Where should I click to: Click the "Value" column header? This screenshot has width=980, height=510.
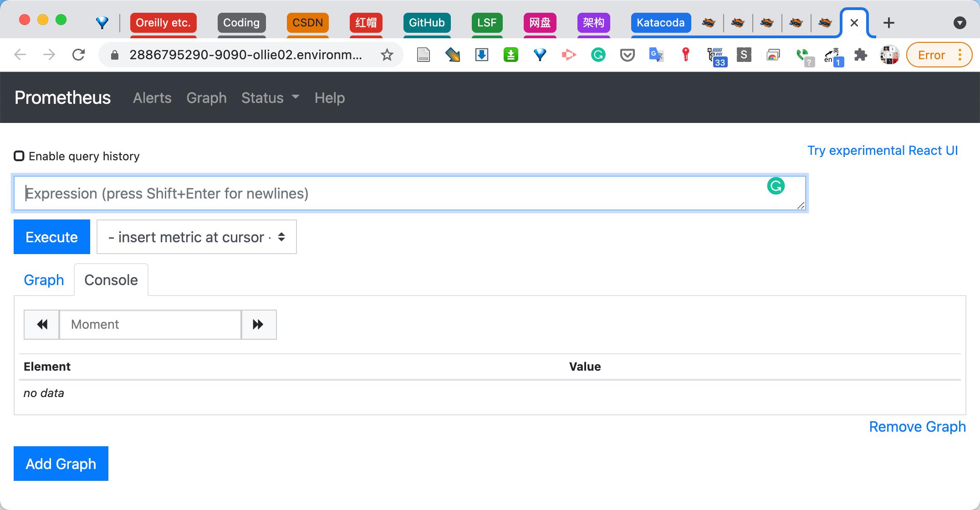[585, 367]
